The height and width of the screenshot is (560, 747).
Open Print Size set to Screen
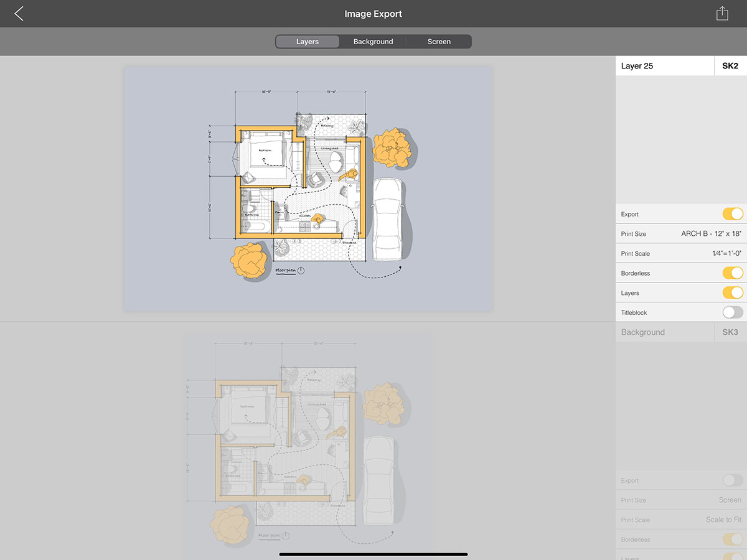point(730,500)
